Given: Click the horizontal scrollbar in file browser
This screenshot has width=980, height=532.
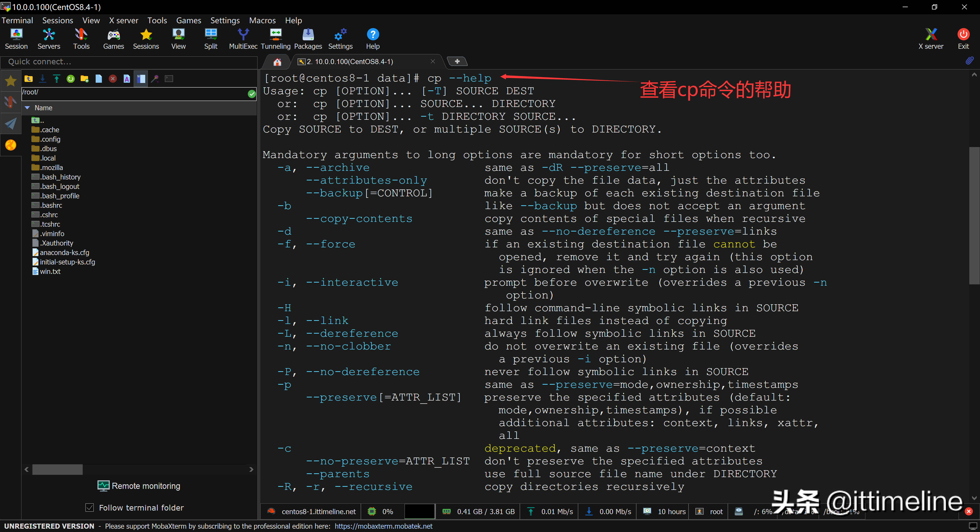Looking at the screenshot, I should pyautogui.click(x=57, y=469).
